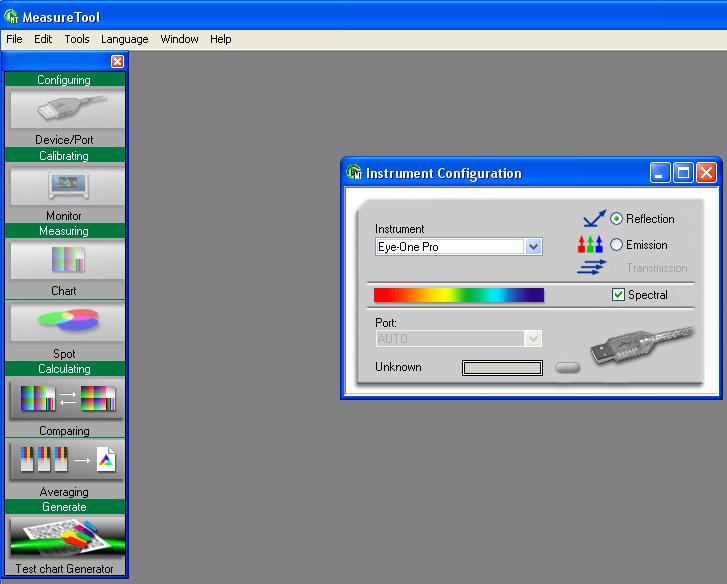This screenshot has width=727, height=584.
Task: Click the Instrument field label
Action: 400,229
